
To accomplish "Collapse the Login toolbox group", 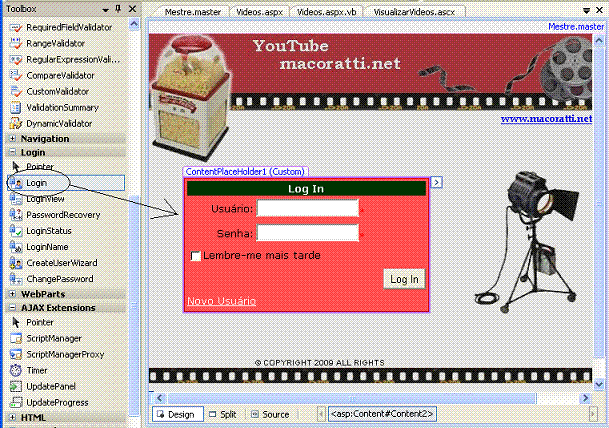I will (12, 152).
